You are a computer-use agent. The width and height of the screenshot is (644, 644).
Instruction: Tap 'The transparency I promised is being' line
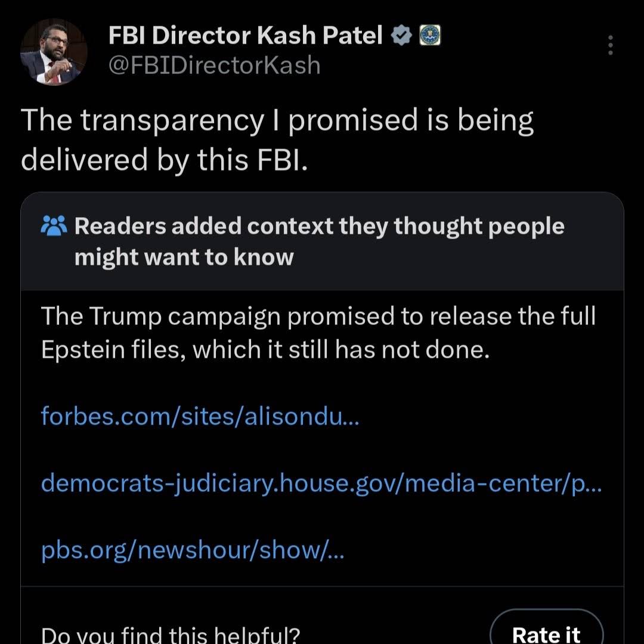[x=277, y=121]
